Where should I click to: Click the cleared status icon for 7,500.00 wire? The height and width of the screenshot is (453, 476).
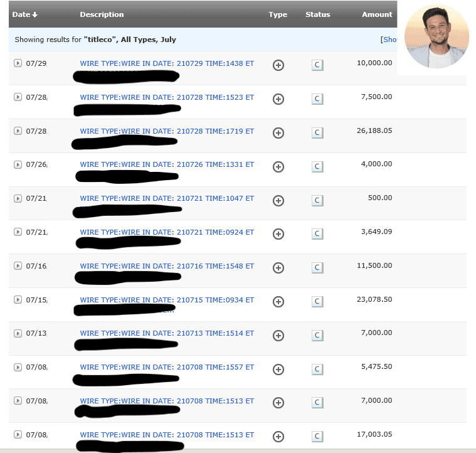pos(317,99)
